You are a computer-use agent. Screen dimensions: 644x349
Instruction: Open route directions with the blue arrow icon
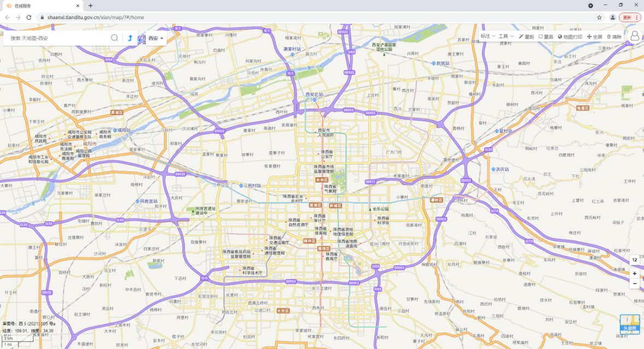(x=130, y=38)
